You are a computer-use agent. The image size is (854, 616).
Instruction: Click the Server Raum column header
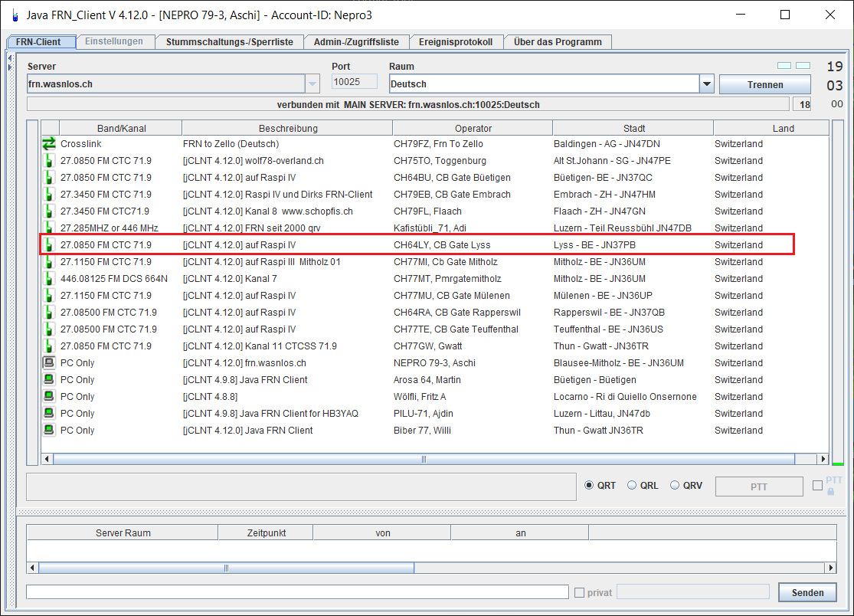click(123, 533)
